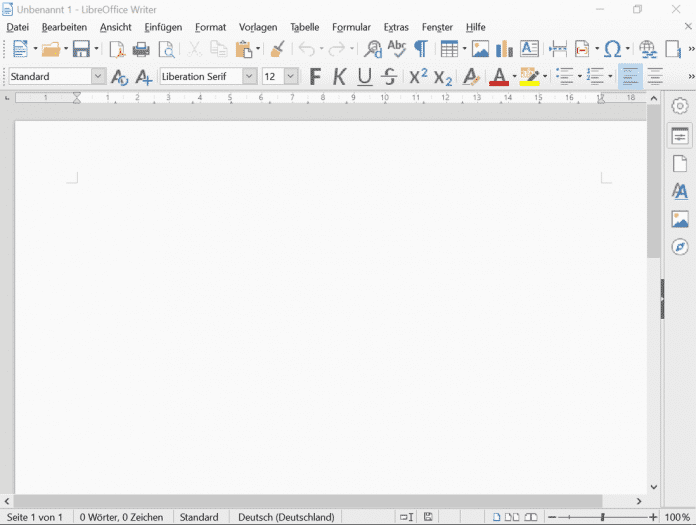Open the Liberation Serif font name dropdown
696x525 pixels.
point(249,77)
